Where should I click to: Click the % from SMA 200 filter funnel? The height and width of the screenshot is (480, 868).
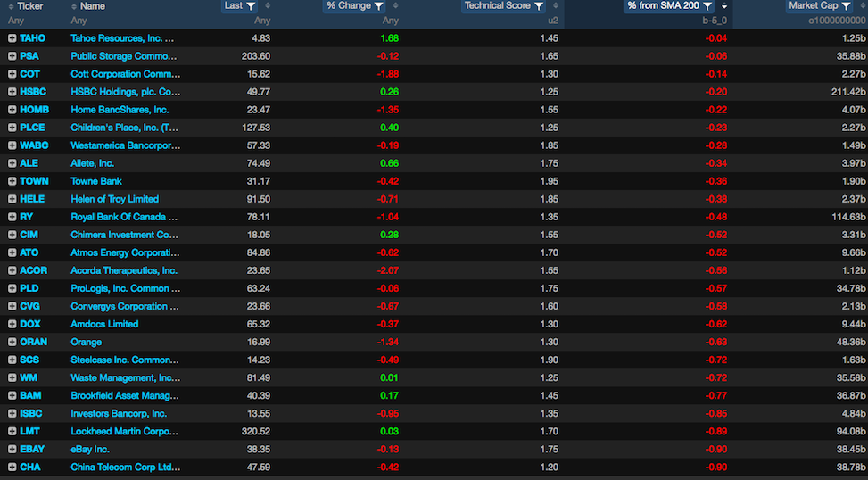tap(707, 6)
